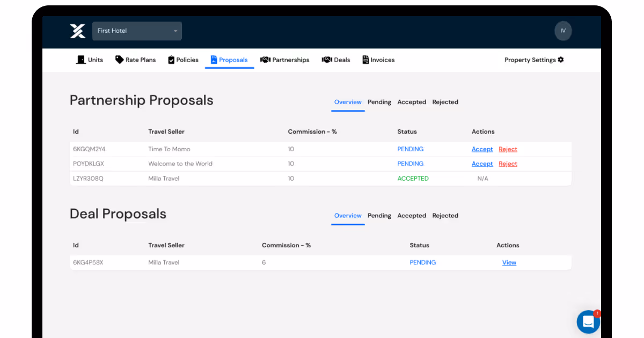
Task: Click the Deal Proposals heading
Action: (x=118, y=214)
